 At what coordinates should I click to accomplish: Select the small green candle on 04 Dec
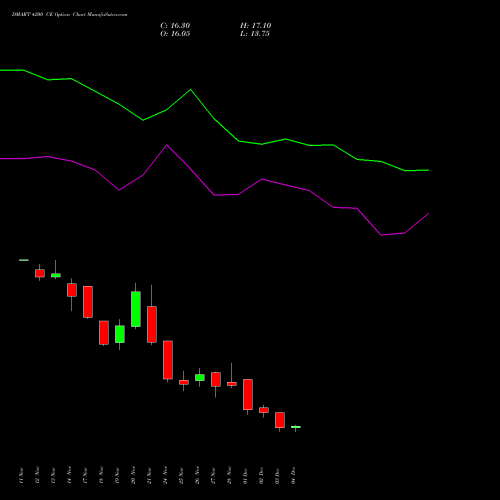tap(296, 427)
